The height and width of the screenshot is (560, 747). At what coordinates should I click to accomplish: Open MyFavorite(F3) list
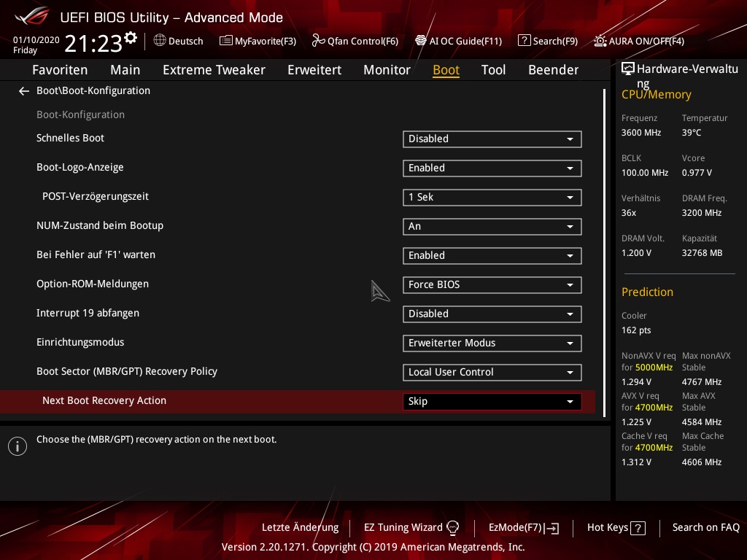coord(258,41)
